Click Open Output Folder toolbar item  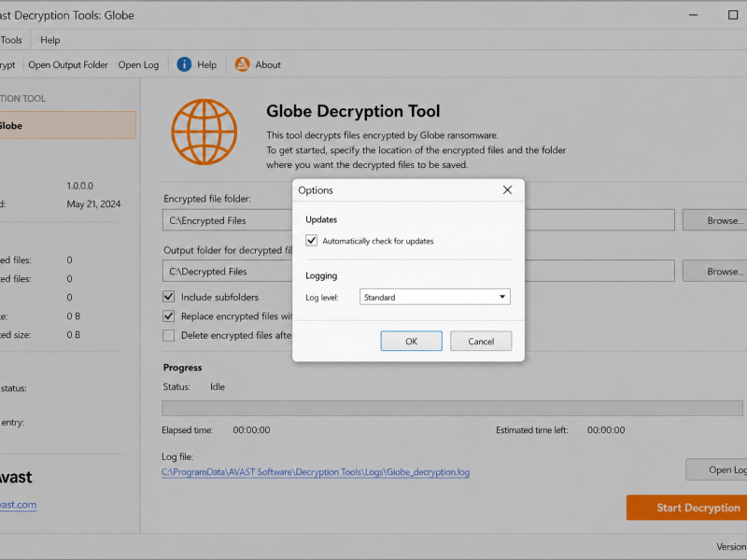tap(68, 64)
